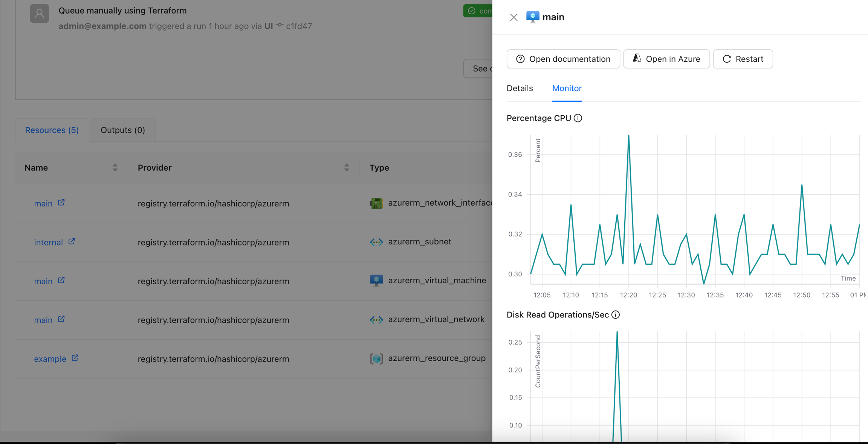Click the 12:20 peak in CPU chart
The width and height of the screenshot is (868, 444).
(x=628, y=136)
